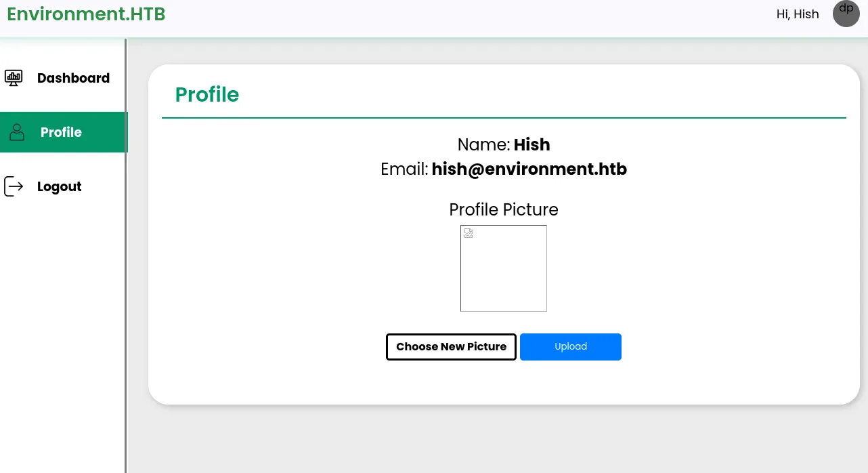Click the 'Profile Picture' label
The image size is (868, 473).
504,210
